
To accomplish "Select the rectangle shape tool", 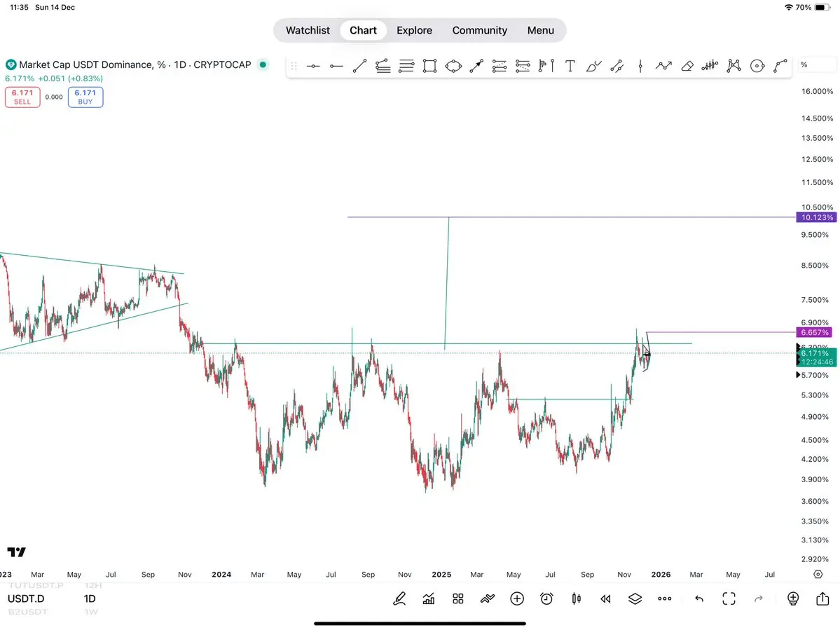I will 429,66.
